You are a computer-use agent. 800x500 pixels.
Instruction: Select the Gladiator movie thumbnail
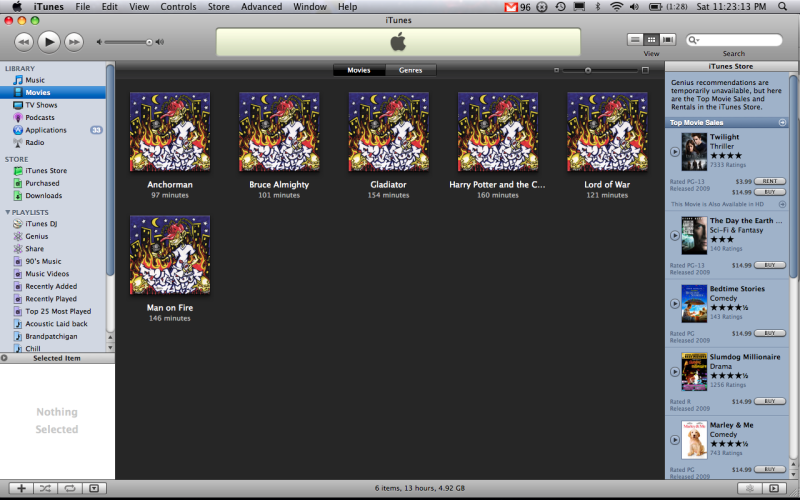point(388,132)
